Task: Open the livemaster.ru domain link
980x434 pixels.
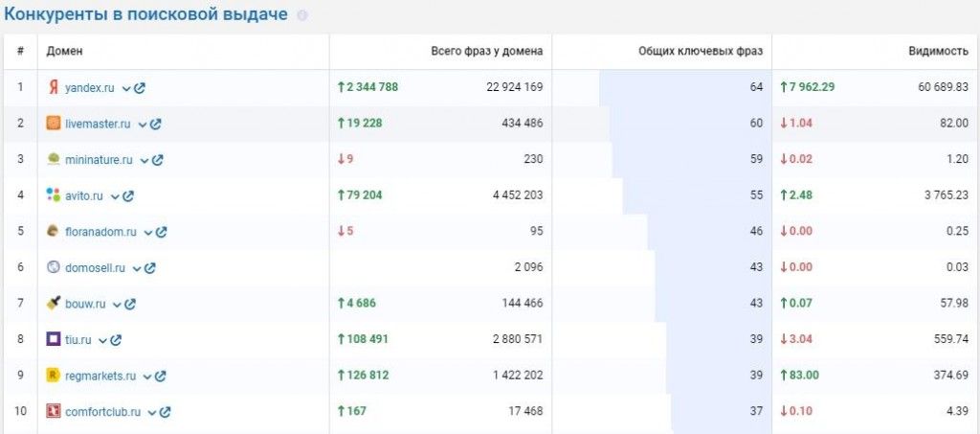Action: (99, 124)
